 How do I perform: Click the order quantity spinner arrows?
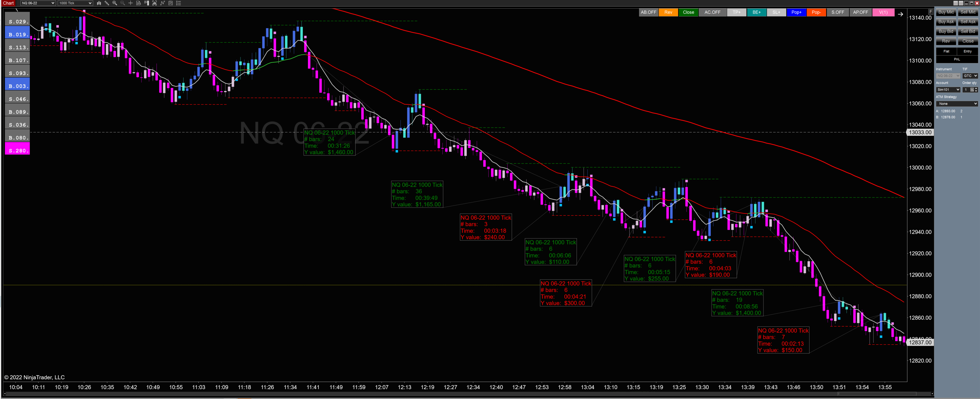click(x=976, y=90)
